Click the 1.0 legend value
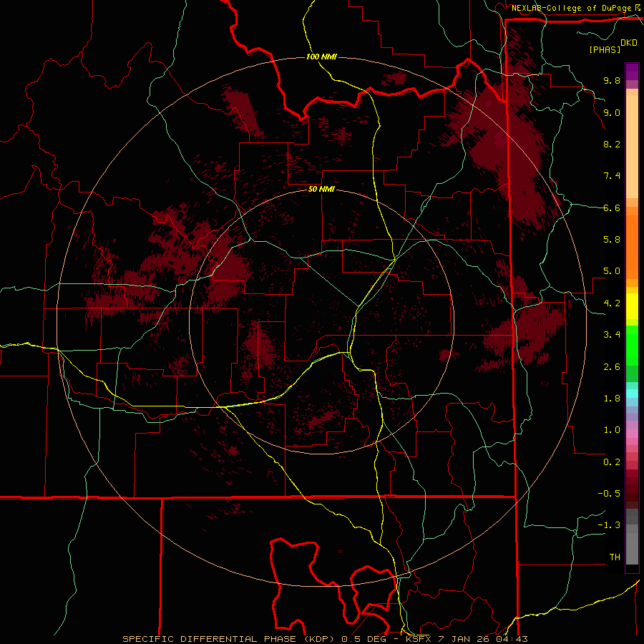 point(612,430)
